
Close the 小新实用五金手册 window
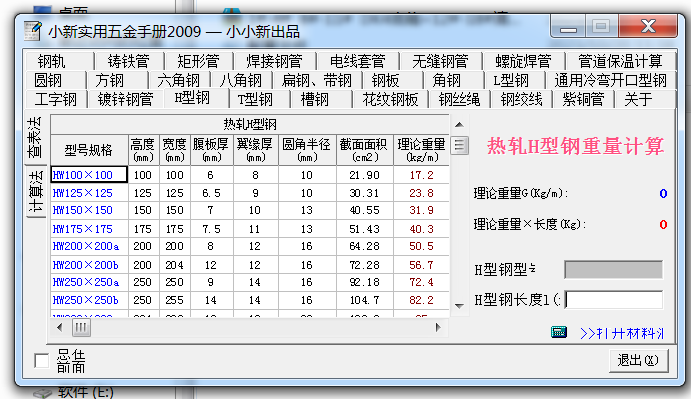click(648, 26)
